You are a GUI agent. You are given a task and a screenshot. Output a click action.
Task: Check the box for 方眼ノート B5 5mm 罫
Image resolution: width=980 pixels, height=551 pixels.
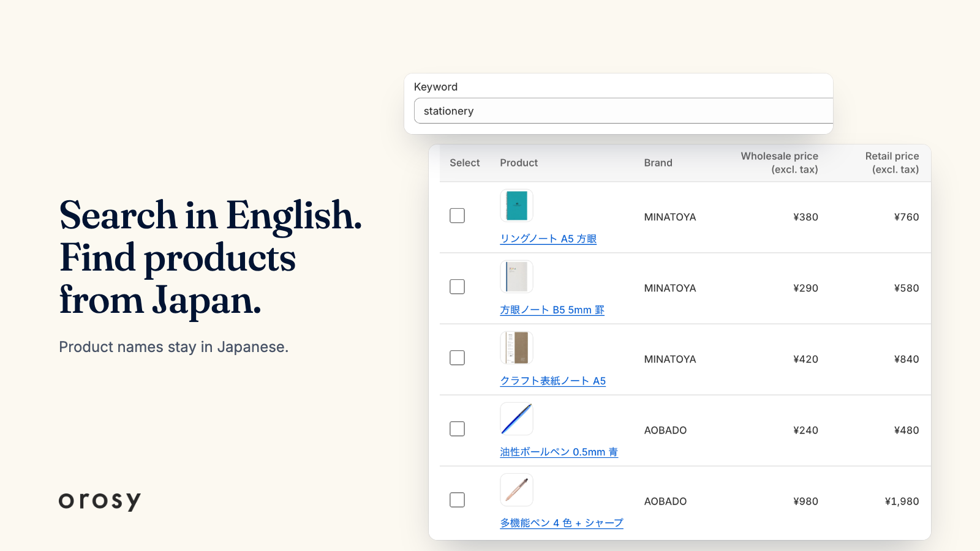457,287
